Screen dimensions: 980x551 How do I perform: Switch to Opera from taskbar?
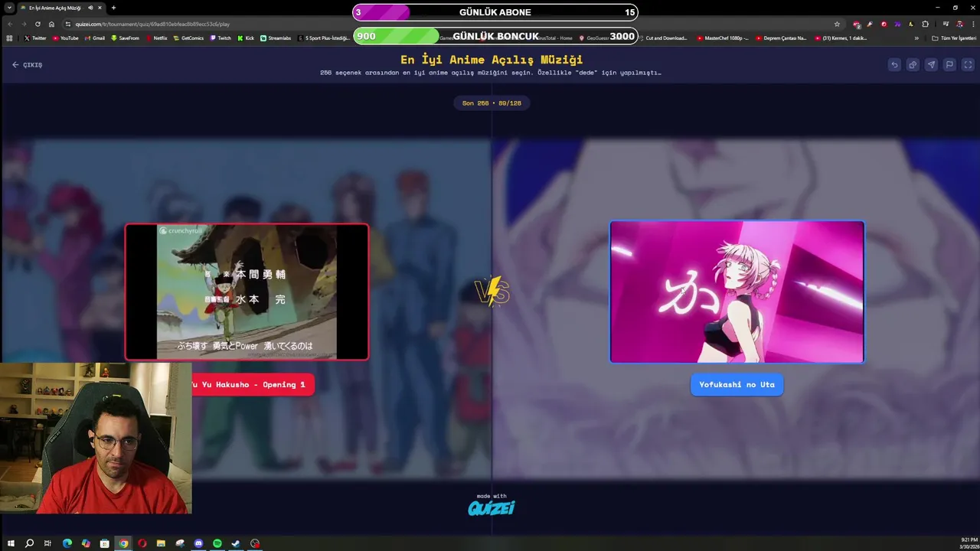[x=142, y=543]
